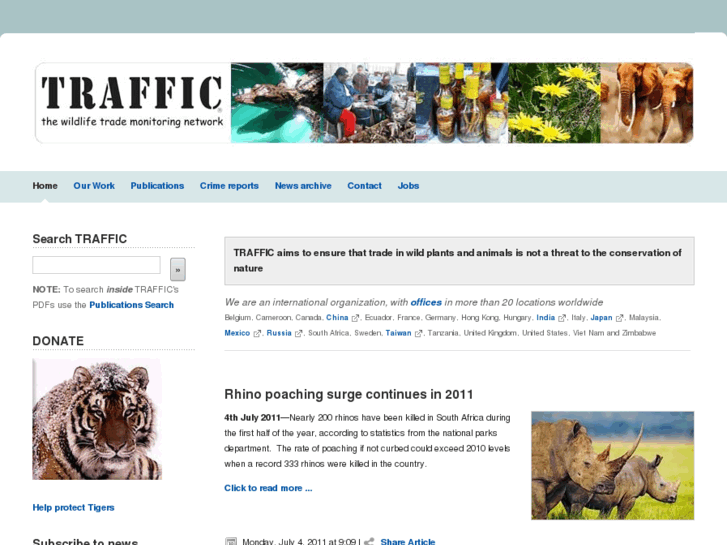727x545 pixels.
Task: Visit the Mexico office link
Action: point(237,333)
